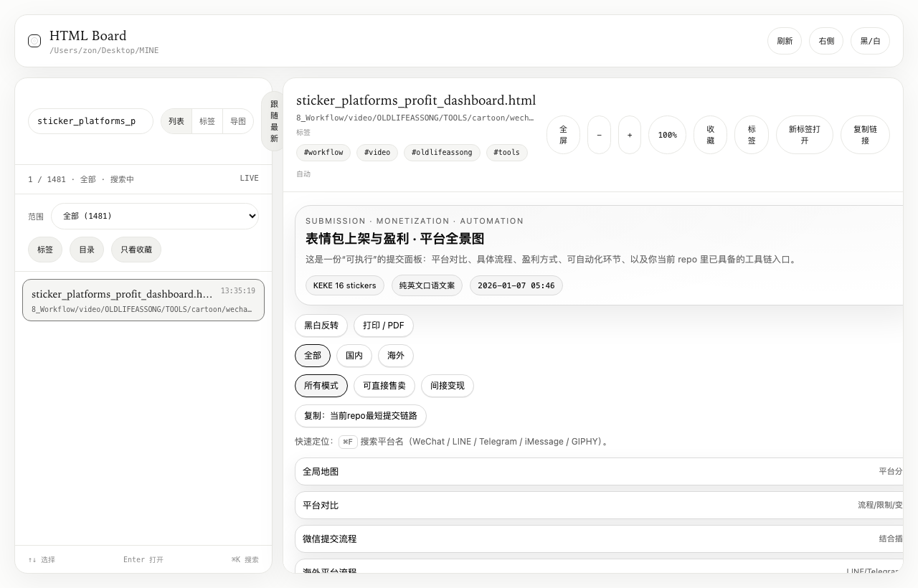
Task: Toggle the 只看收藏 favorites-only filter
Action: [136, 250]
